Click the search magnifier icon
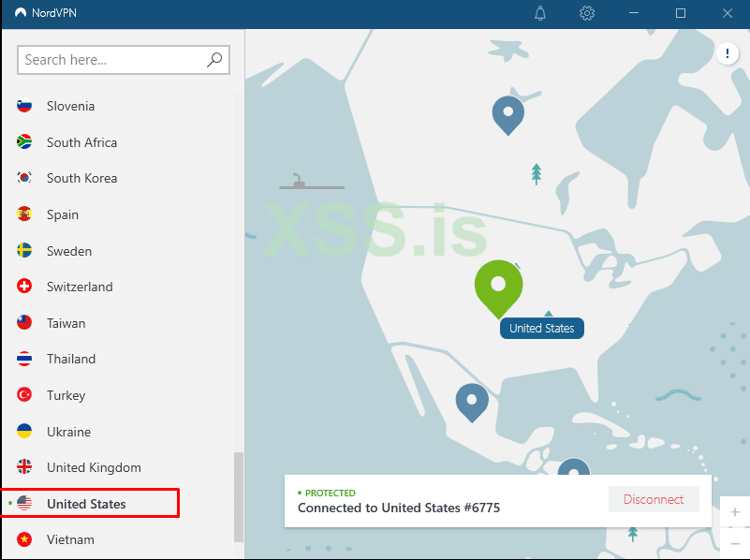Viewport: 750px width, 560px height. click(214, 60)
